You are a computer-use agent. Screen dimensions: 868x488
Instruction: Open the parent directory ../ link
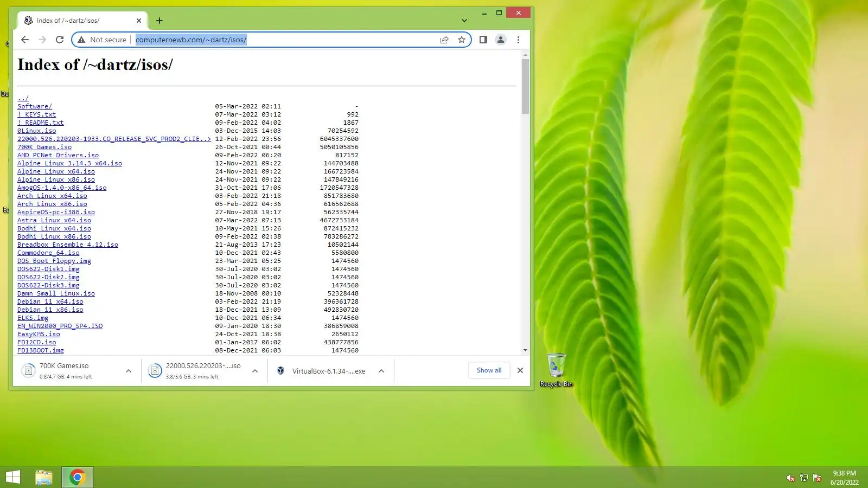23,98
